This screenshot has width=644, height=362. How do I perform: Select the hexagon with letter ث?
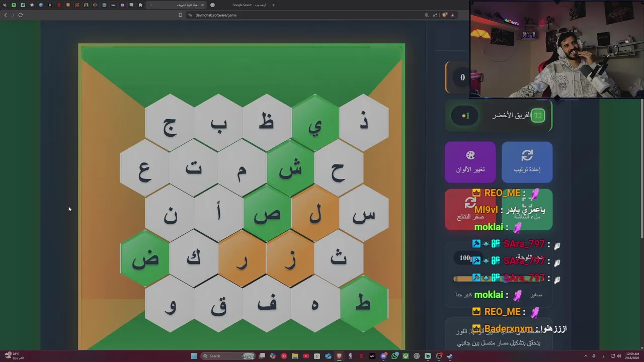point(339,259)
